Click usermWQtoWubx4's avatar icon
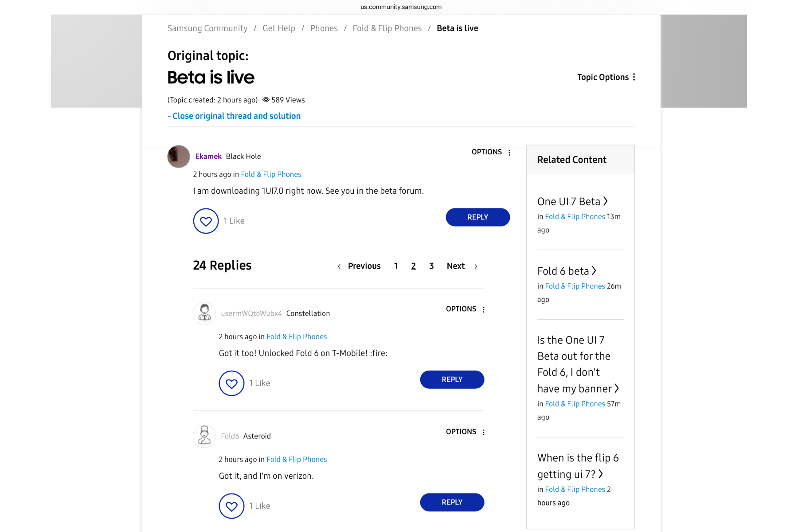Image resolution: width=798 pixels, height=532 pixels. [204, 313]
